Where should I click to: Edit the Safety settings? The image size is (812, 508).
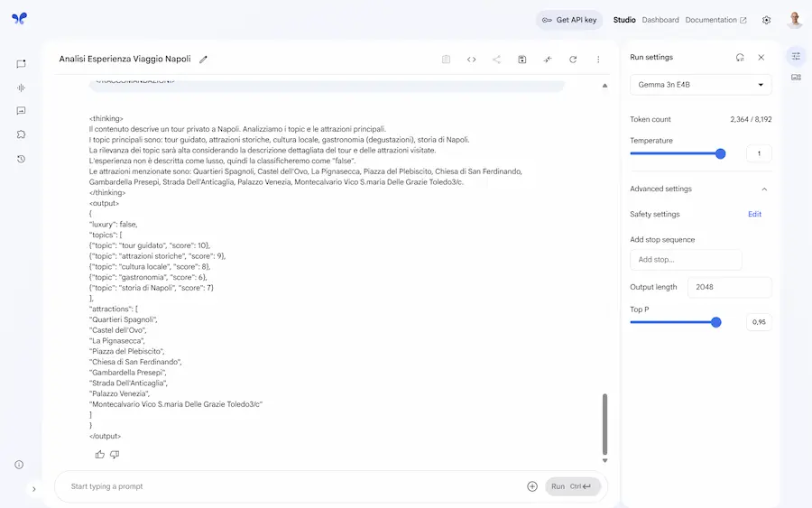(x=754, y=214)
